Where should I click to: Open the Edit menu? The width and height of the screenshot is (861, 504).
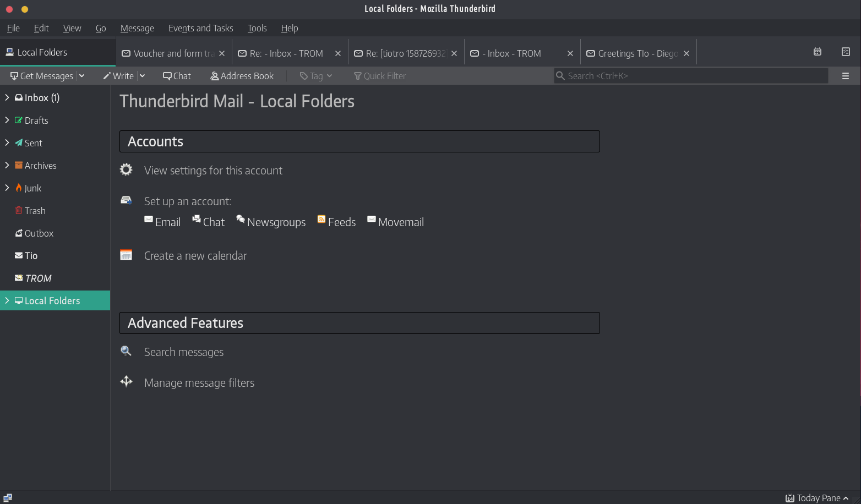tap(41, 28)
